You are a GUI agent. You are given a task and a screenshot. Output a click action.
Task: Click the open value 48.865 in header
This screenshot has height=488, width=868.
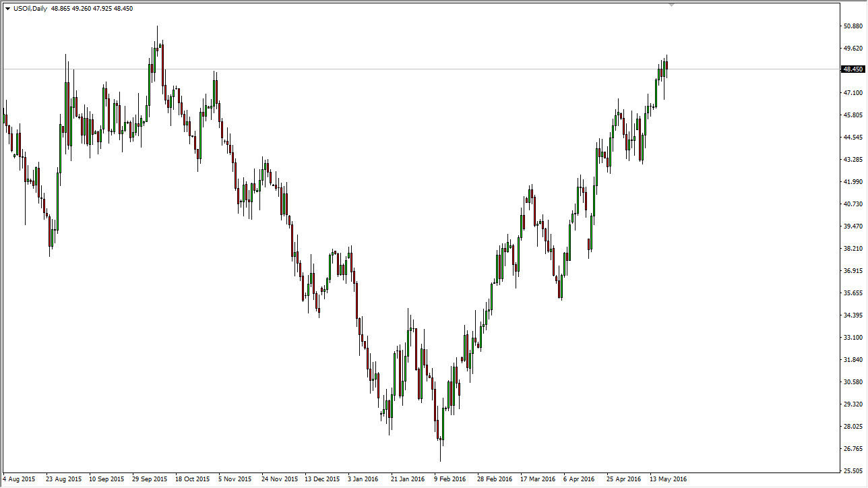click(x=61, y=9)
